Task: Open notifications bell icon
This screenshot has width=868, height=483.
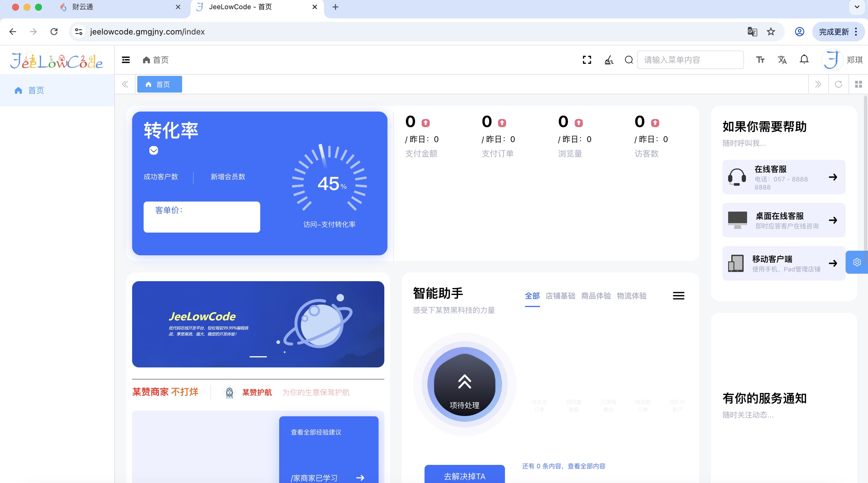Action: tap(804, 59)
